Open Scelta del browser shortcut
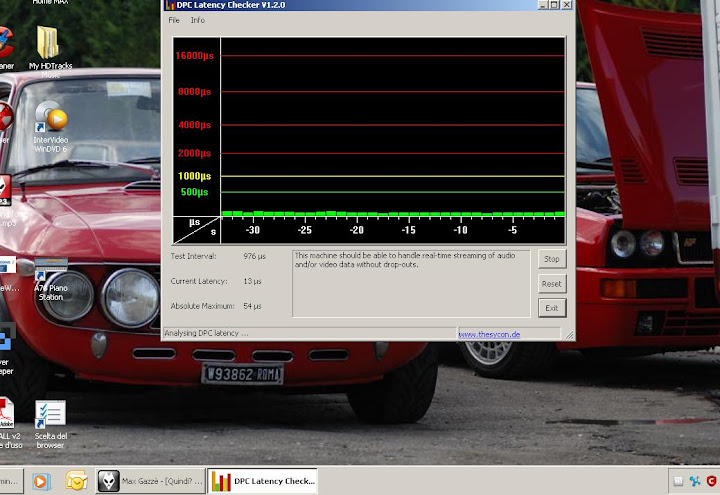Image resolution: width=720 pixels, height=495 pixels. click(x=51, y=424)
